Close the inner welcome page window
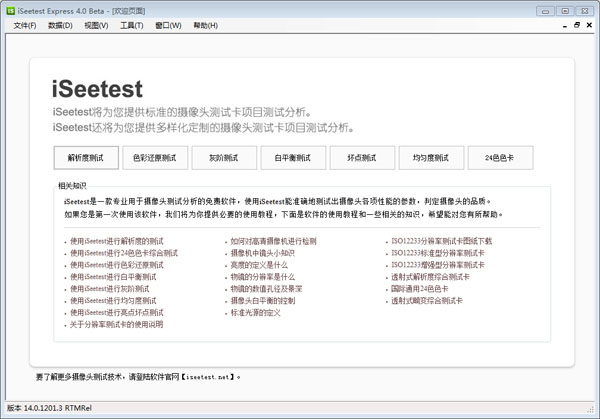Image resolution: width=600 pixels, height=419 pixels. pos(589,25)
